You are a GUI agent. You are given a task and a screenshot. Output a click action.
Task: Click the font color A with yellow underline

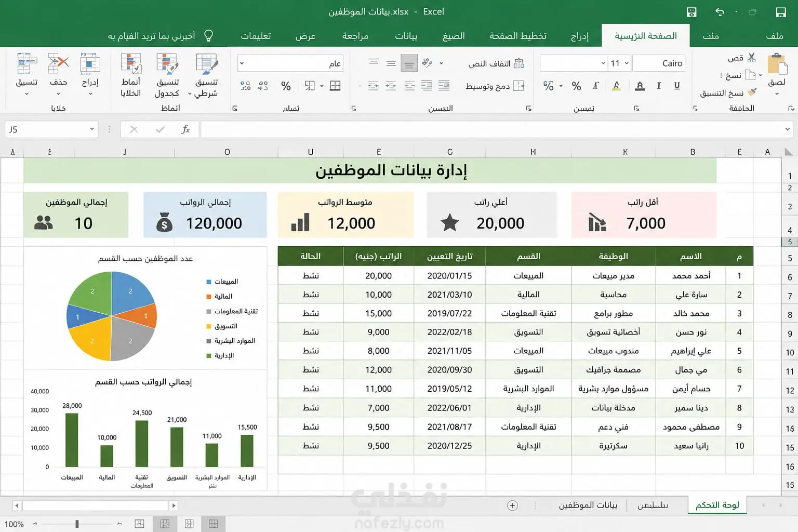click(616, 86)
